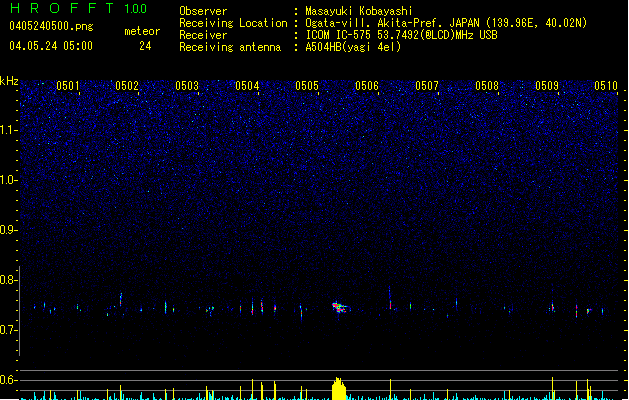
Task: Click the 0501 time marker
Action: (x=68, y=86)
